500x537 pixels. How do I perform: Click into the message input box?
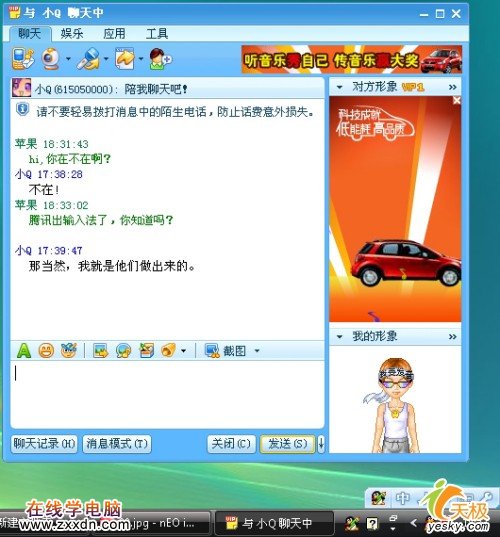[x=167, y=394]
